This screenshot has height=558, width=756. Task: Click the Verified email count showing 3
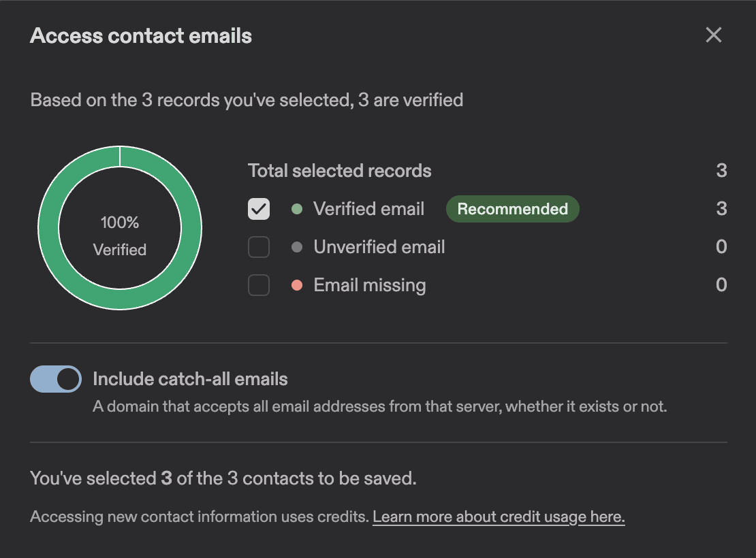click(x=722, y=209)
